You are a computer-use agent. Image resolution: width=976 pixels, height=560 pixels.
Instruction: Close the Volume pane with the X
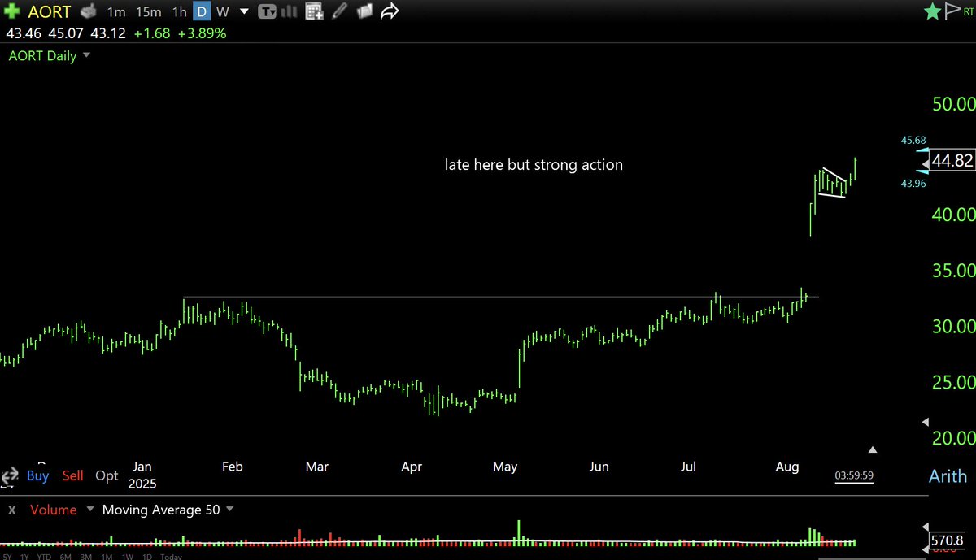coord(12,510)
